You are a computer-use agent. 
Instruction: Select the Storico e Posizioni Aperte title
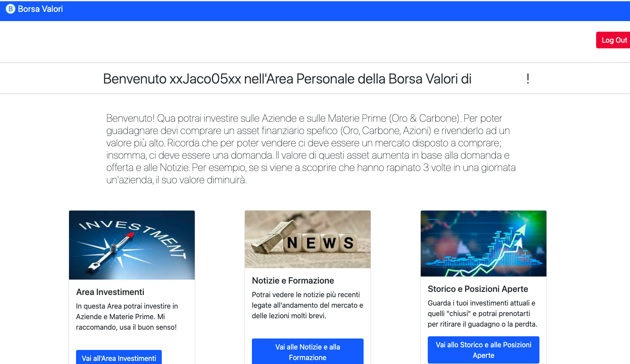tap(478, 289)
